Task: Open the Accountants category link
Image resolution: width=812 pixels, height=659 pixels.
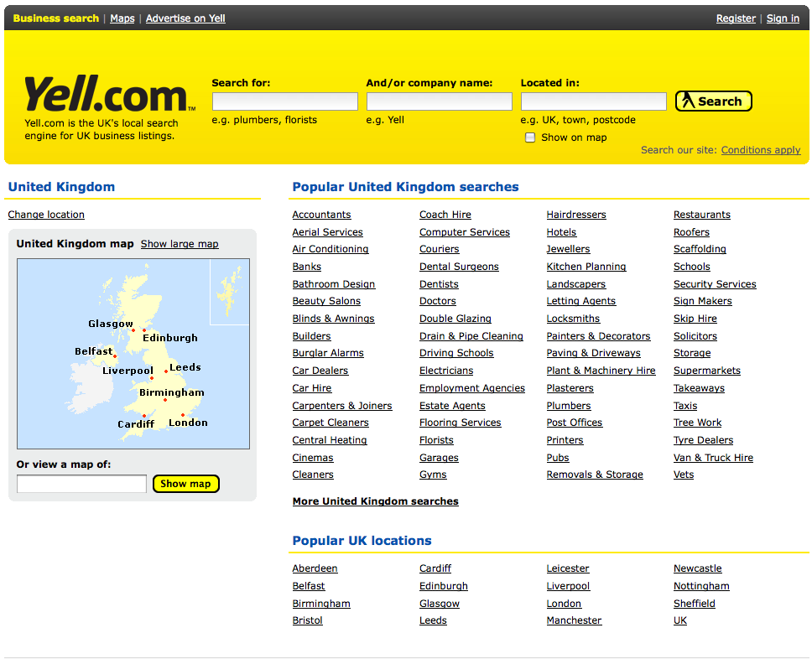Action: tap(321, 215)
